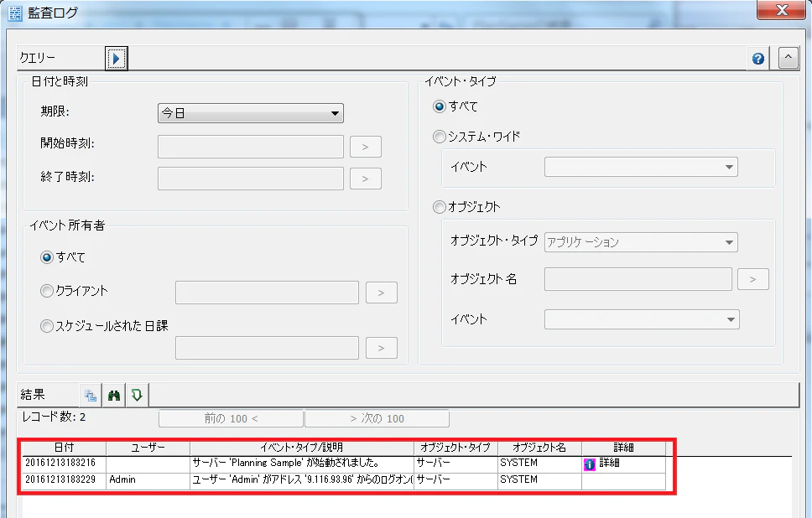Click the スケジュールされた日課 browse arrow button
Screen dimensions: 812x518
[x=382, y=348]
